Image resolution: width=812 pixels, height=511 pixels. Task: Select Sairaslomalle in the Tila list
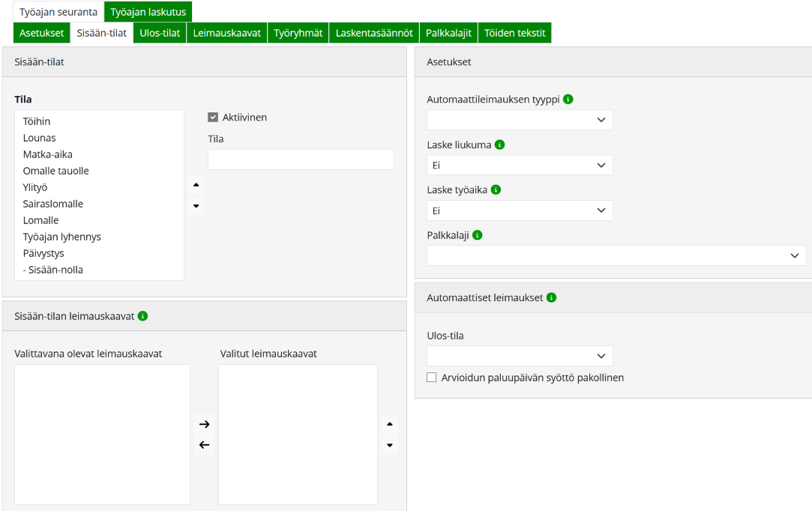(53, 204)
